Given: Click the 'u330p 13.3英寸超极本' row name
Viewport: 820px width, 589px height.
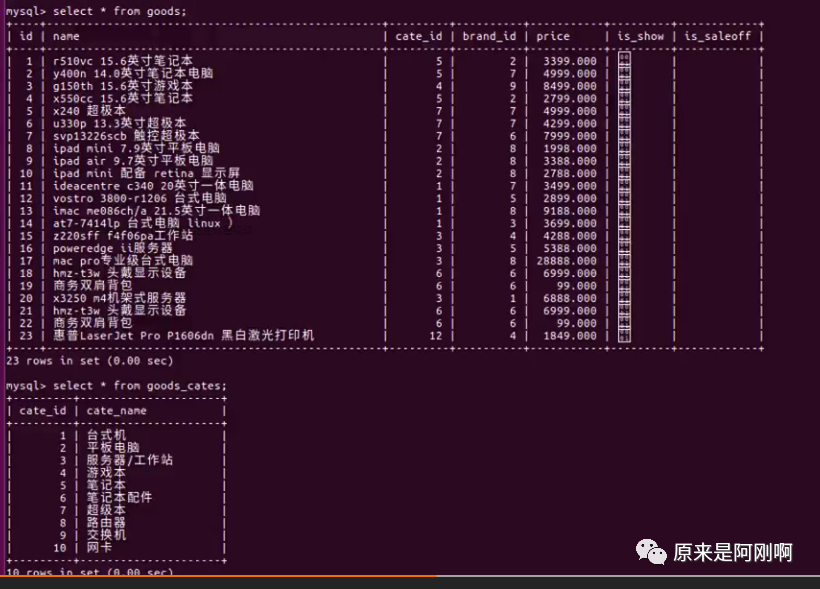Looking at the screenshot, I should click(x=119, y=124).
